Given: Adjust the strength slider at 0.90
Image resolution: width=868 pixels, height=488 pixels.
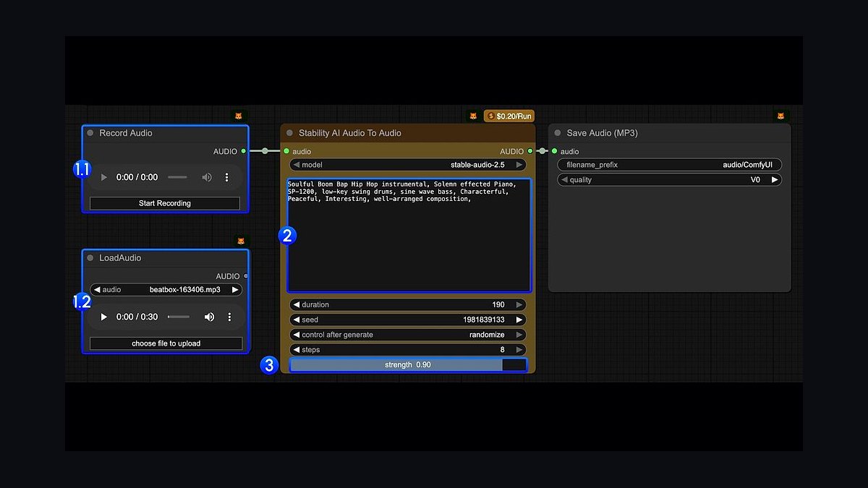Looking at the screenshot, I should tap(408, 365).
